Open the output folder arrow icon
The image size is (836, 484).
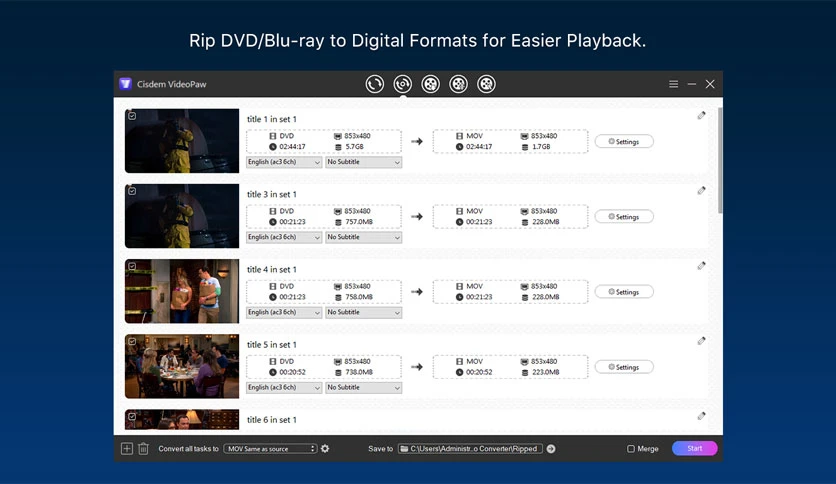pos(551,449)
